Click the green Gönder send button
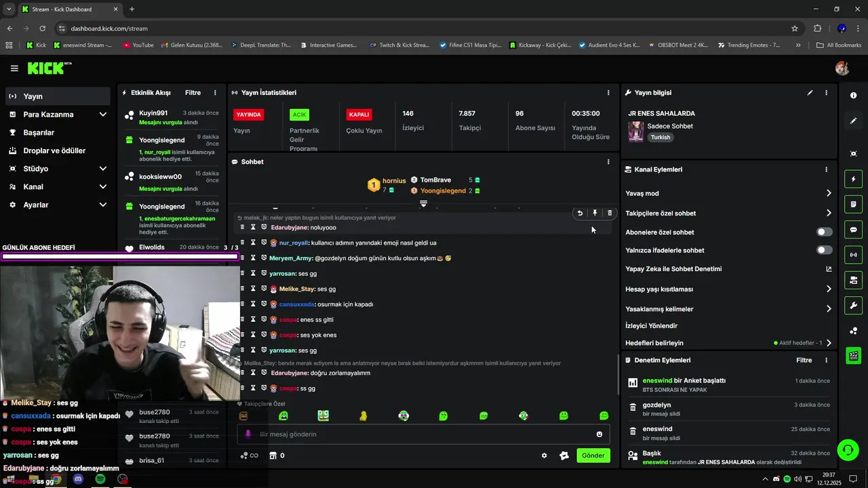 coord(593,455)
